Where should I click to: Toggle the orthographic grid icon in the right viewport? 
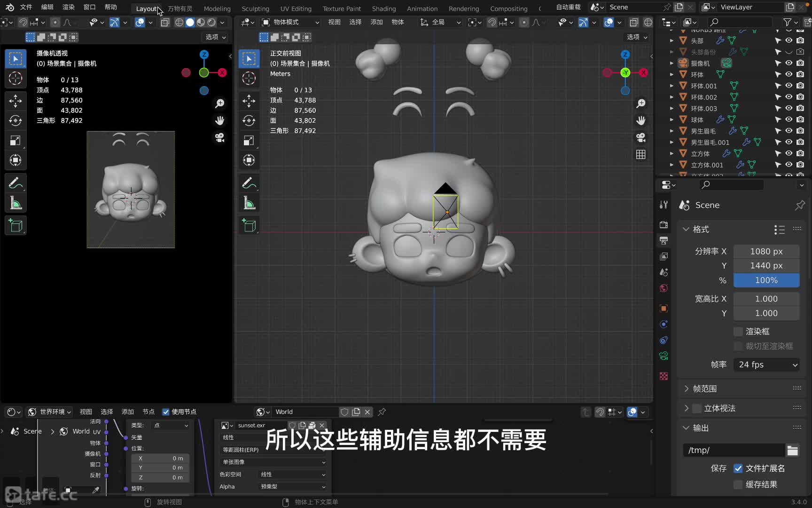click(641, 154)
